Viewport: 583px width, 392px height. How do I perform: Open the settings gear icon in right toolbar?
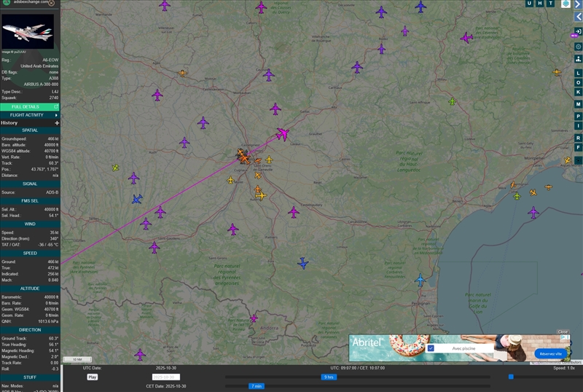click(578, 47)
